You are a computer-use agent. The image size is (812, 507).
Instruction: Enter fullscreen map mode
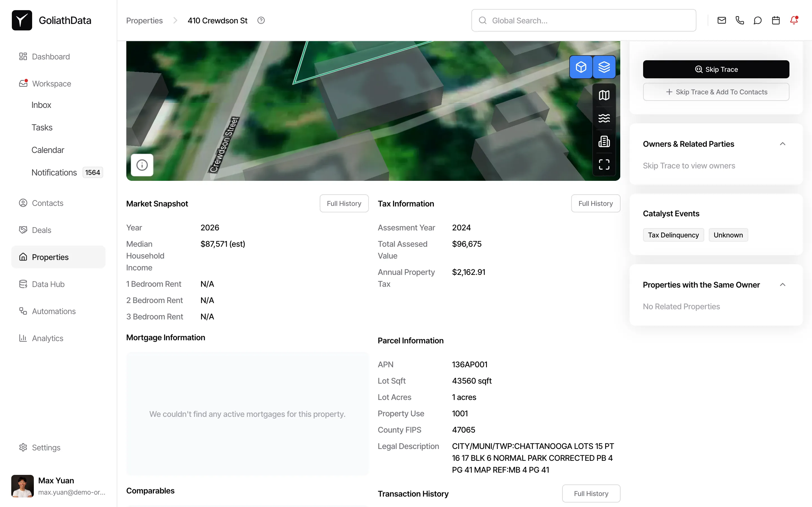[604, 164]
